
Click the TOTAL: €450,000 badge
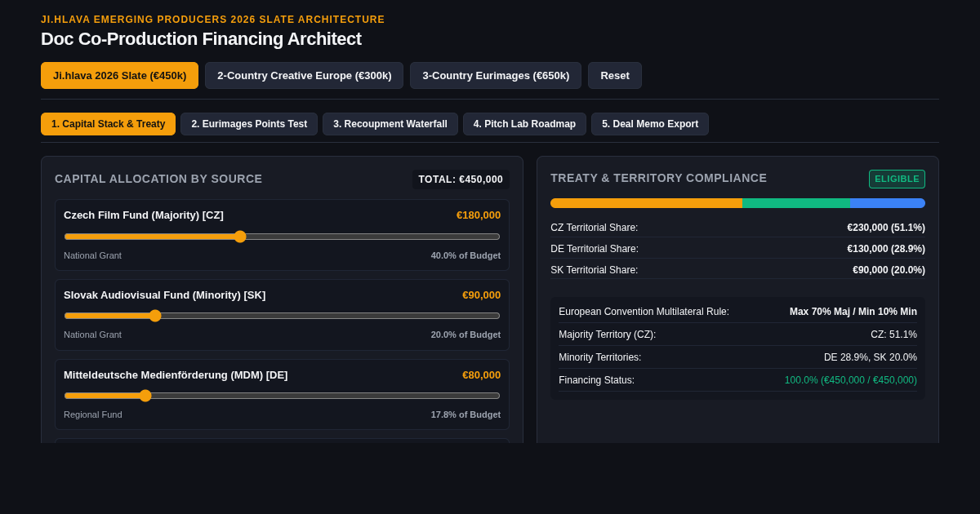pos(461,179)
